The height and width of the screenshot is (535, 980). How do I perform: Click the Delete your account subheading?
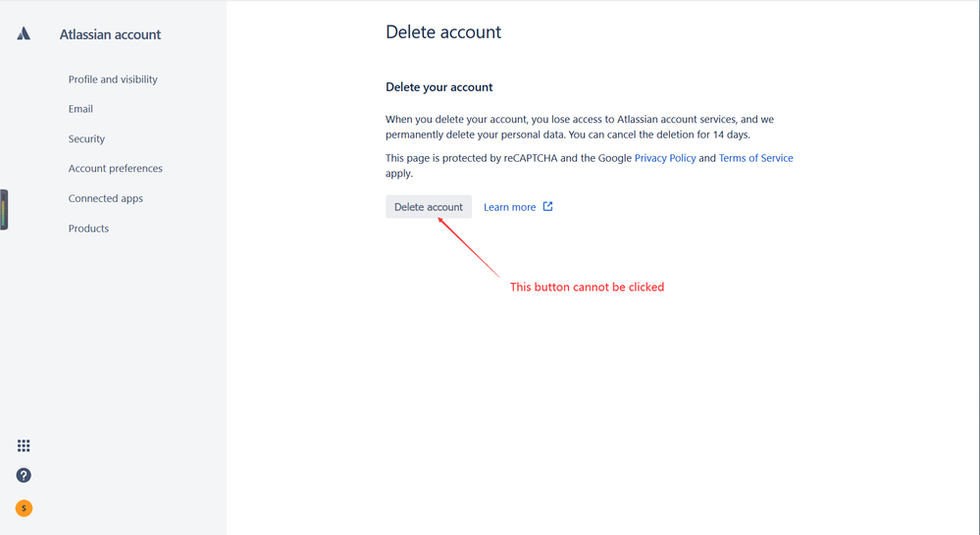pyautogui.click(x=438, y=87)
